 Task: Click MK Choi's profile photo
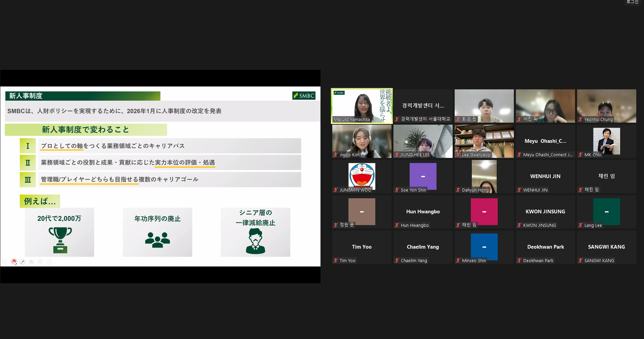607,141
